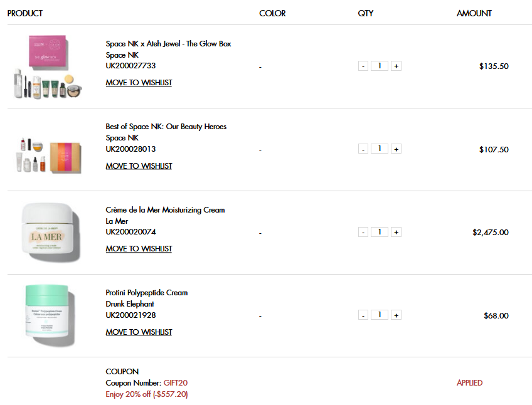
Task: Decrease quantity of The Glow Box
Action: [363, 65]
